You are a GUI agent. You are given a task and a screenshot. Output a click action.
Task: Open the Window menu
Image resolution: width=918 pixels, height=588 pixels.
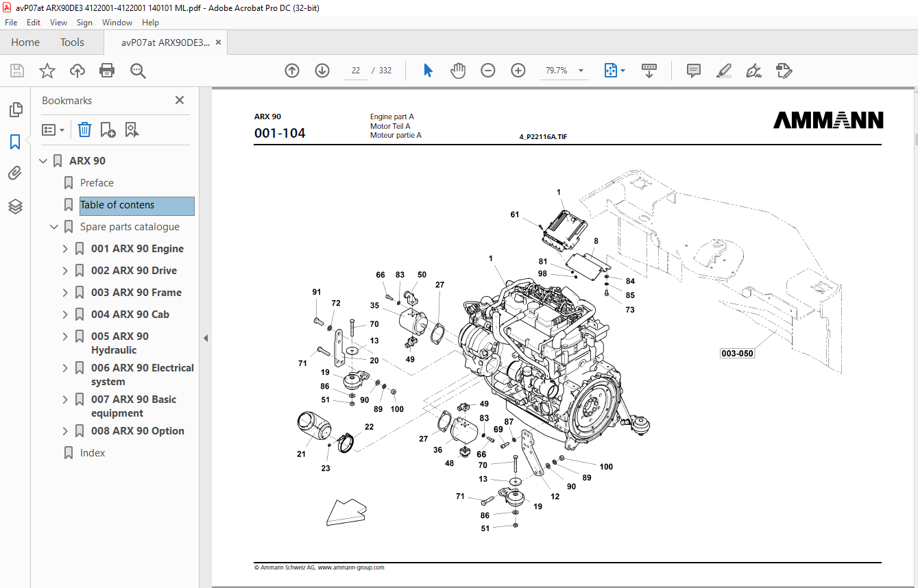[x=117, y=23]
